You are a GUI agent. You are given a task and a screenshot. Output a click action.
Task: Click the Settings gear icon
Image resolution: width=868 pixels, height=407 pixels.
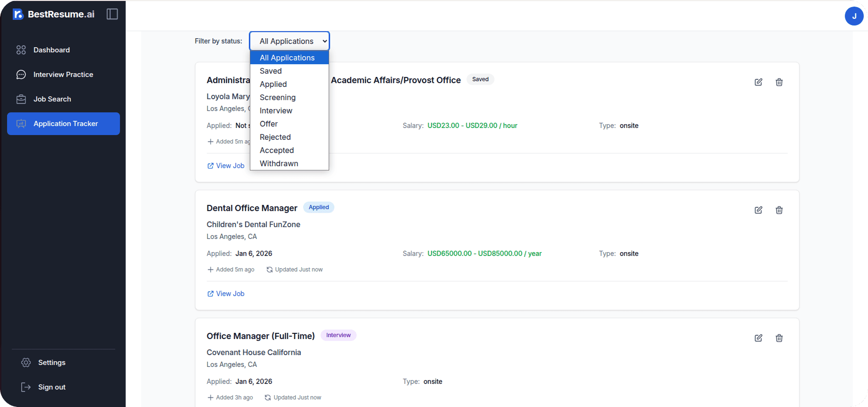click(x=26, y=363)
